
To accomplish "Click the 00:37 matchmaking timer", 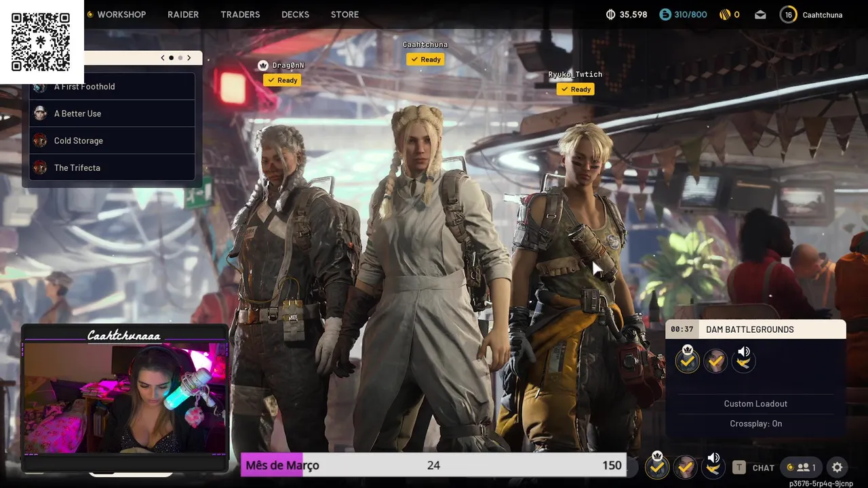I will pos(682,329).
